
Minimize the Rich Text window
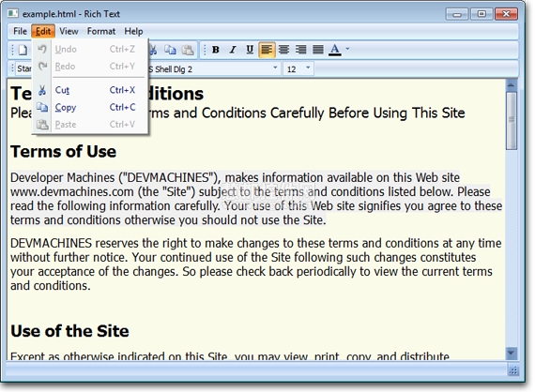tap(457, 14)
